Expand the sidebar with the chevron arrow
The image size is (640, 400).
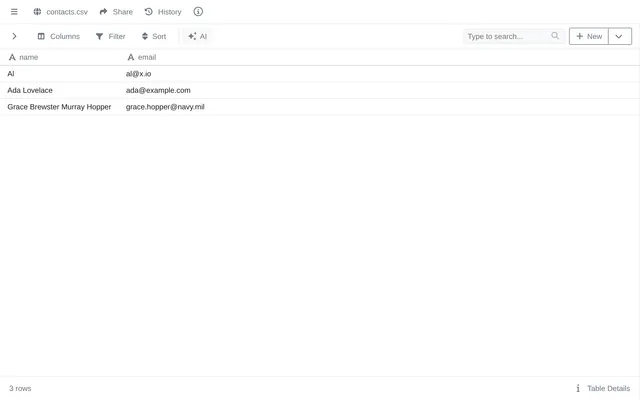[x=14, y=36]
